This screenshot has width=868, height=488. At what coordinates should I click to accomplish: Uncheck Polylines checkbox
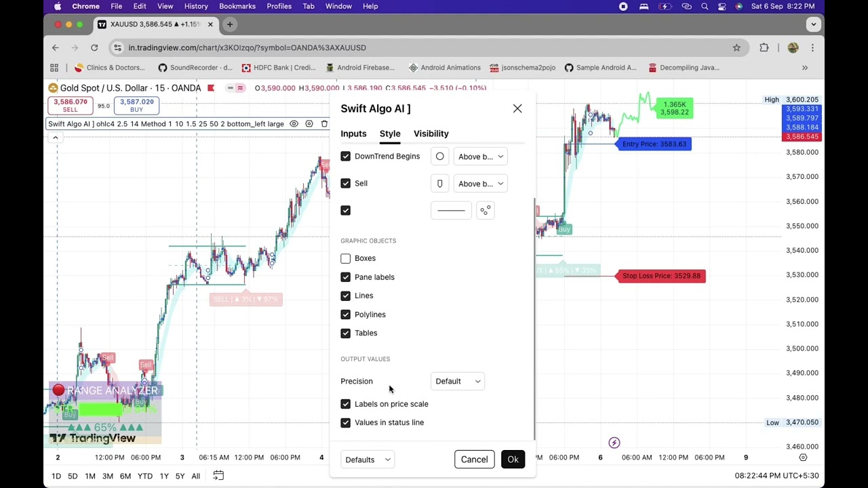346,314
